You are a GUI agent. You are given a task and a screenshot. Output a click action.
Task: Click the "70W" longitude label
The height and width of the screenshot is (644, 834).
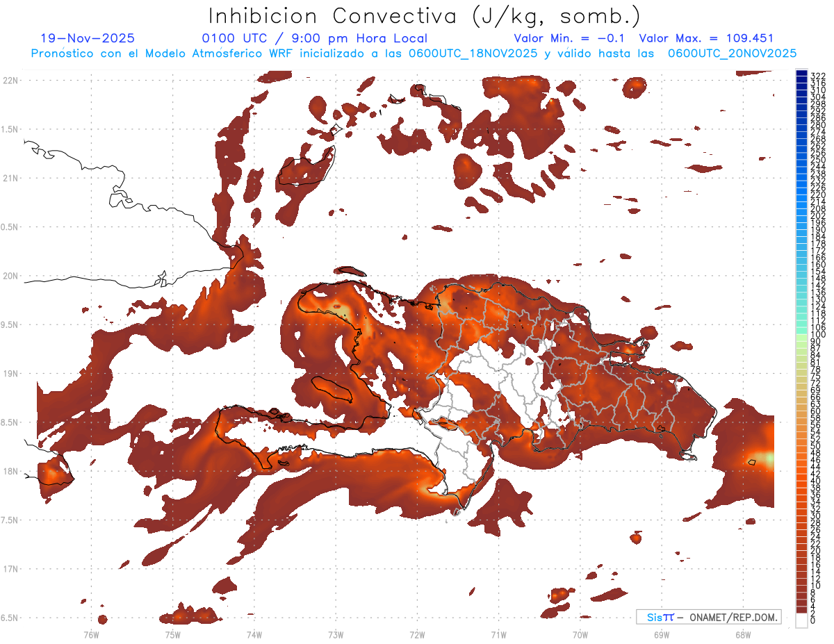580,634
